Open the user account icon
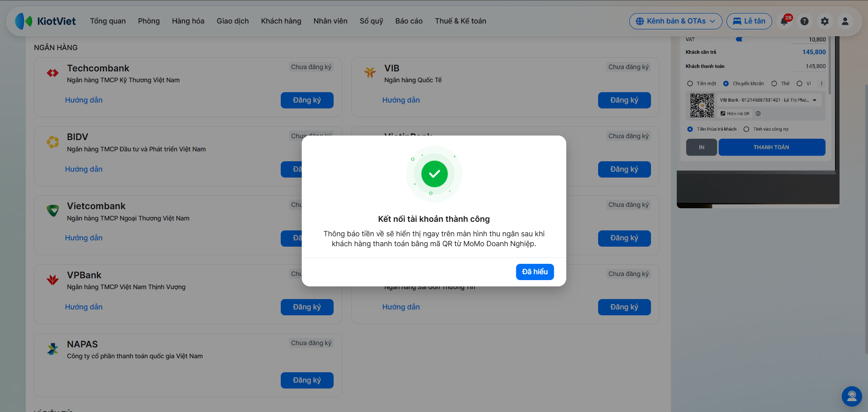This screenshot has width=868, height=412. point(845,21)
